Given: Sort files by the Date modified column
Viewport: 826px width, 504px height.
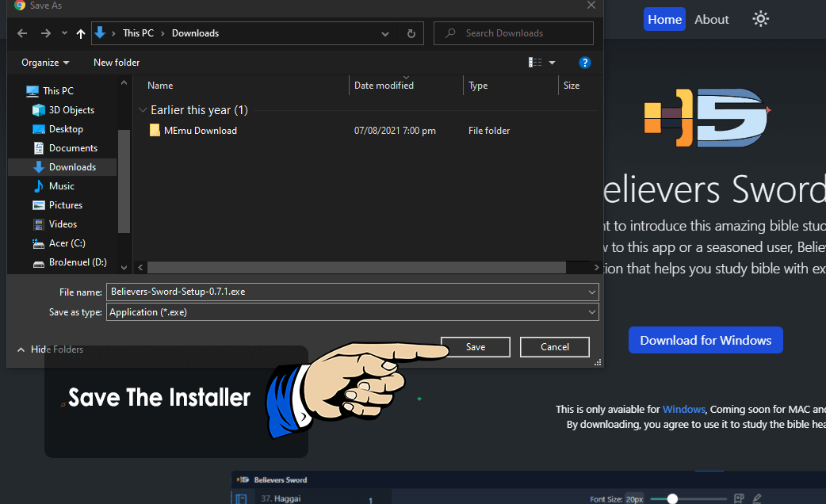Looking at the screenshot, I should point(384,86).
